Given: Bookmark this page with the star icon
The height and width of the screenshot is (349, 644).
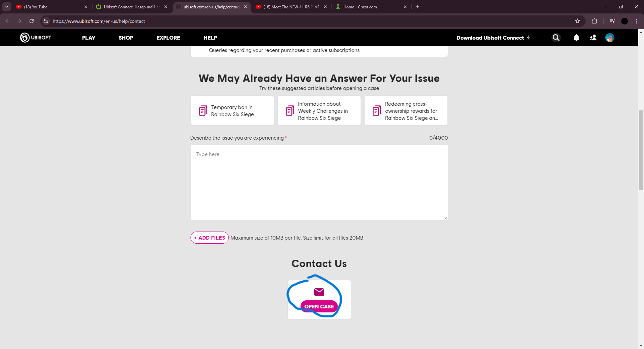Looking at the screenshot, I should click(x=578, y=21).
